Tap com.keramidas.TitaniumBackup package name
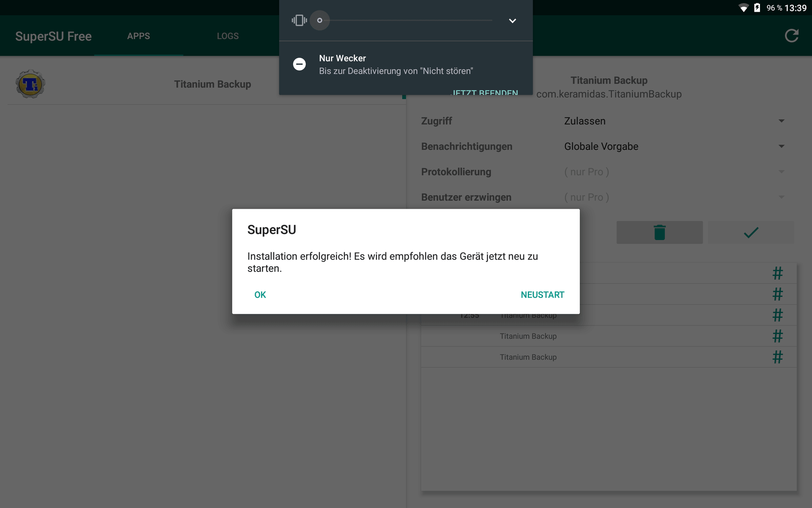The height and width of the screenshot is (508, 812). pyautogui.click(x=609, y=94)
